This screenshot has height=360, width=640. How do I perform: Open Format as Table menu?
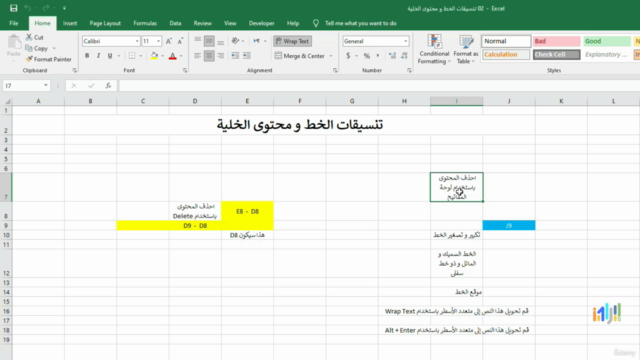(x=465, y=49)
